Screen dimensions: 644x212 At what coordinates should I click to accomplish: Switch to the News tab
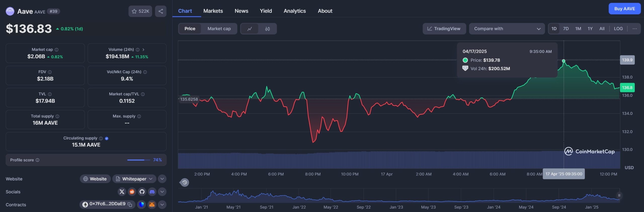pos(242,11)
